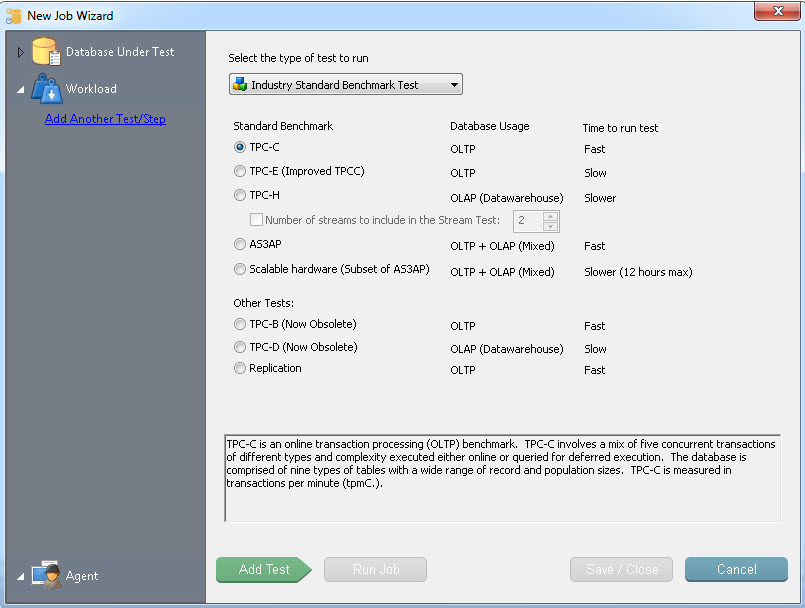Image resolution: width=805 pixels, height=608 pixels.
Task: Click the Workload bag icon
Action: (x=46, y=89)
